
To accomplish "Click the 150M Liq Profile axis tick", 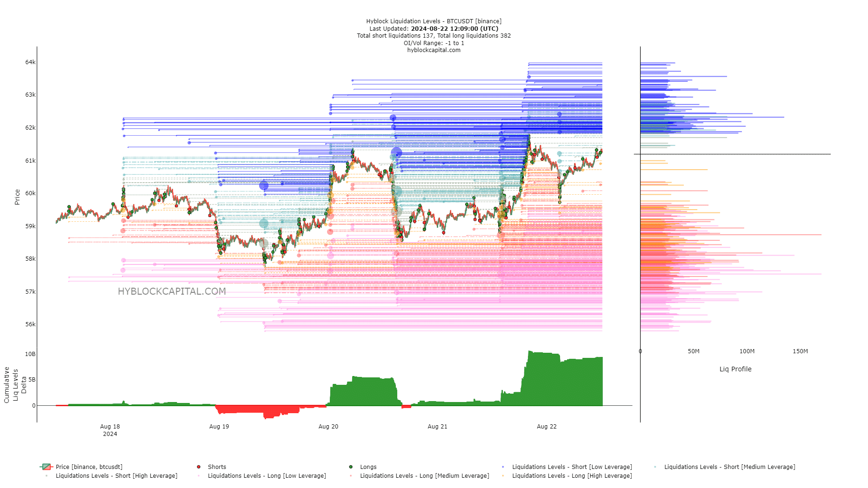I will pyautogui.click(x=800, y=351).
